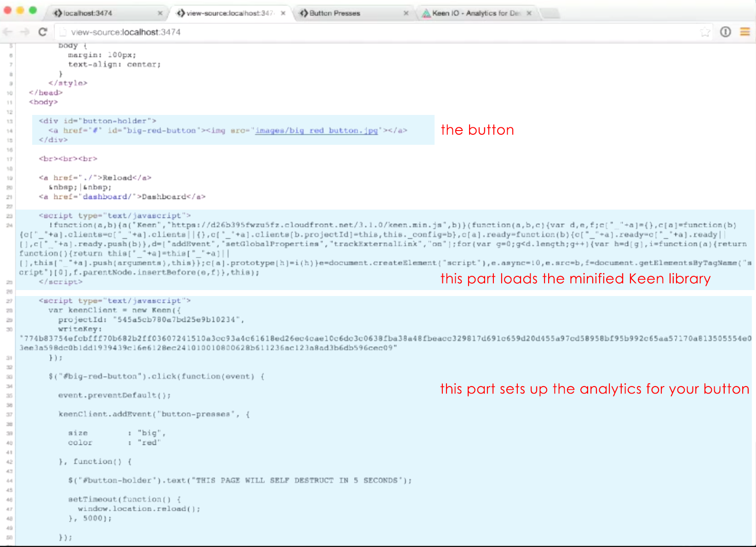Viewport: 756px width, 547px height.
Task: Click the text 'THIS PAGE WILL SELF DESTRUCT IN 5 SECONDS'
Action: pos(297,480)
